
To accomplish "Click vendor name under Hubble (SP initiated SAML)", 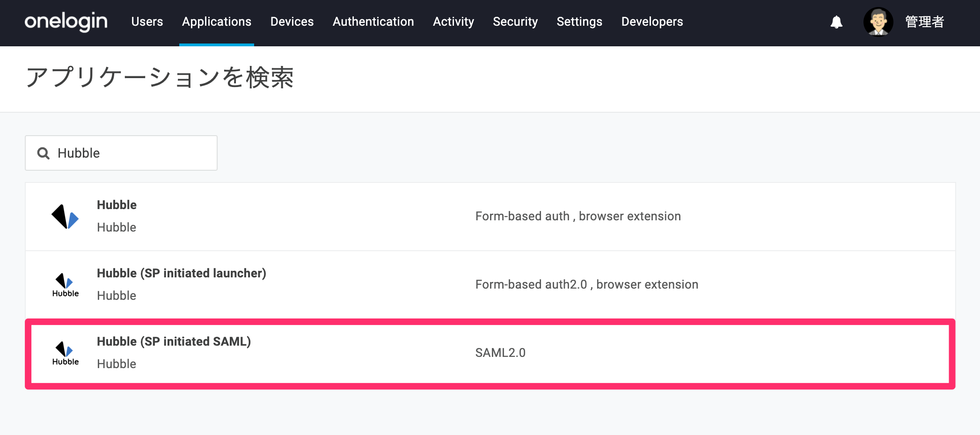I will (117, 364).
